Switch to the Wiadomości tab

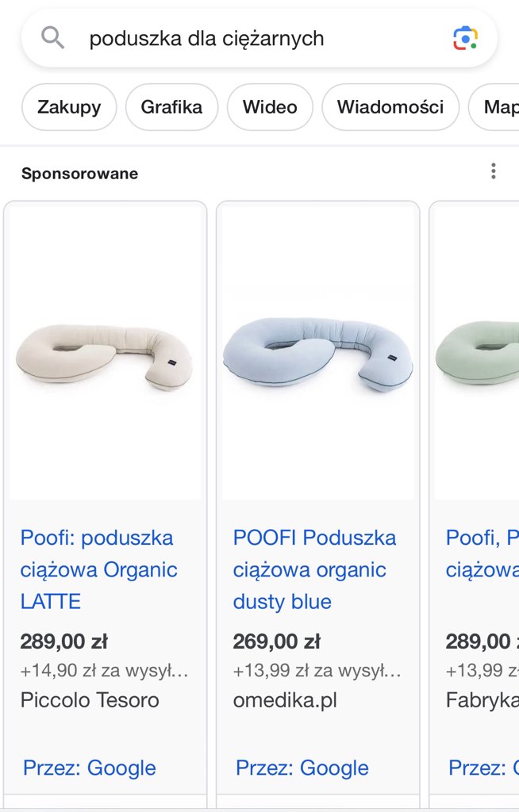coord(390,107)
